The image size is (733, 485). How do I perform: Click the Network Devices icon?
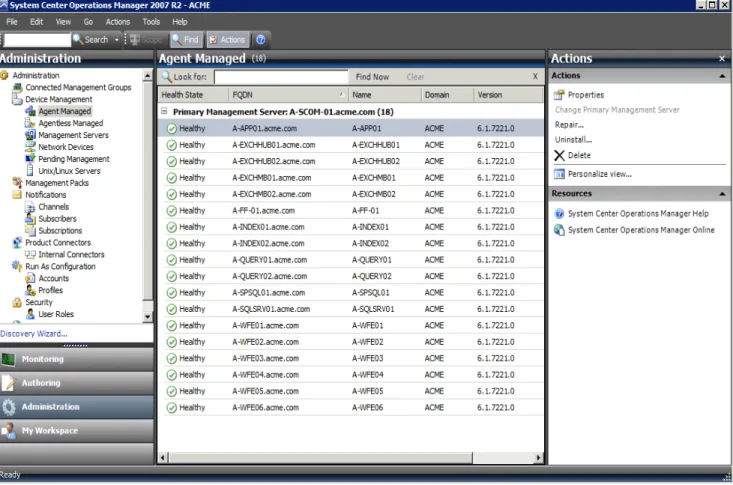pyautogui.click(x=30, y=147)
